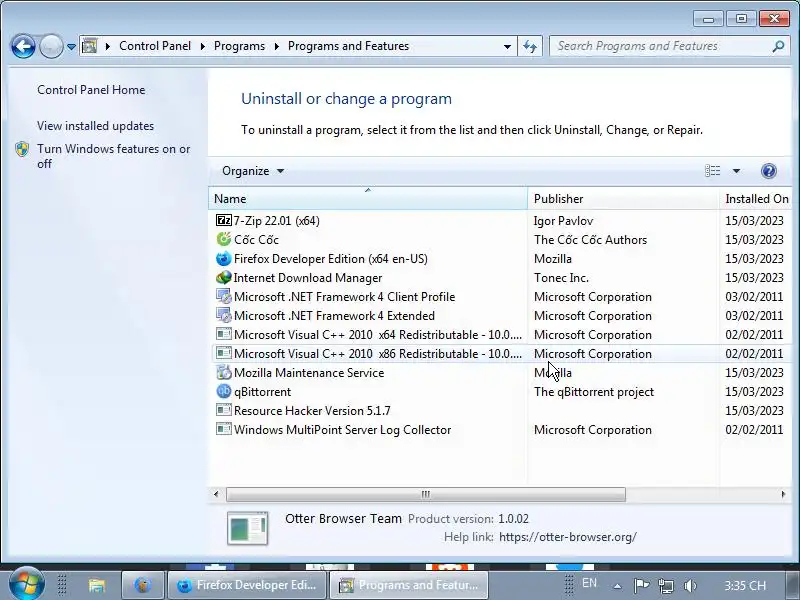Open the view options dropdown arrow
The image size is (800, 600).
736,171
